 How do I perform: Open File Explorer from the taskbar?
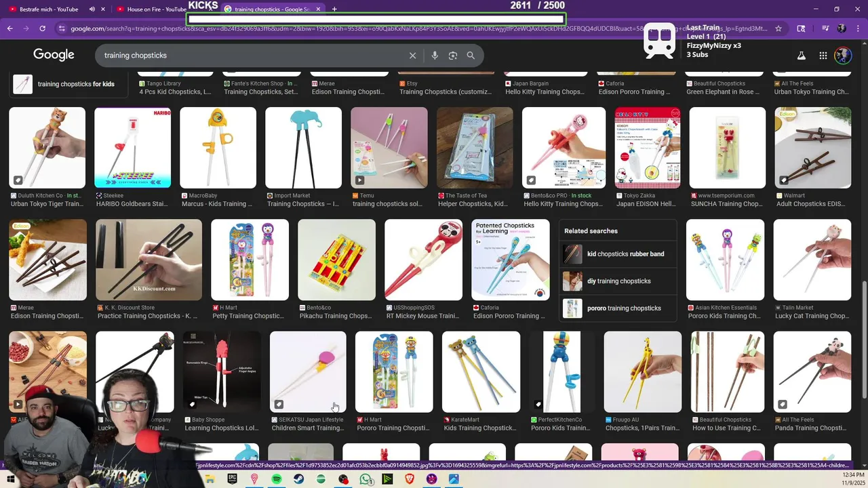[x=210, y=479]
